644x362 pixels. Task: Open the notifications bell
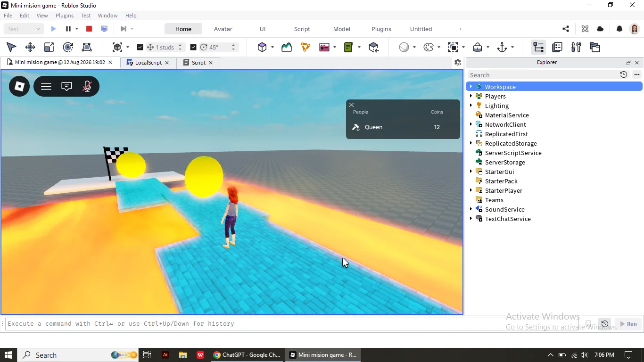(x=619, y=29)
